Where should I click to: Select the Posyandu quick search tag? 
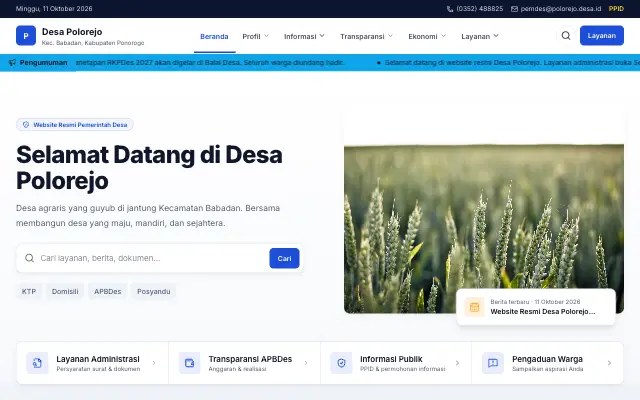point(153,291)
